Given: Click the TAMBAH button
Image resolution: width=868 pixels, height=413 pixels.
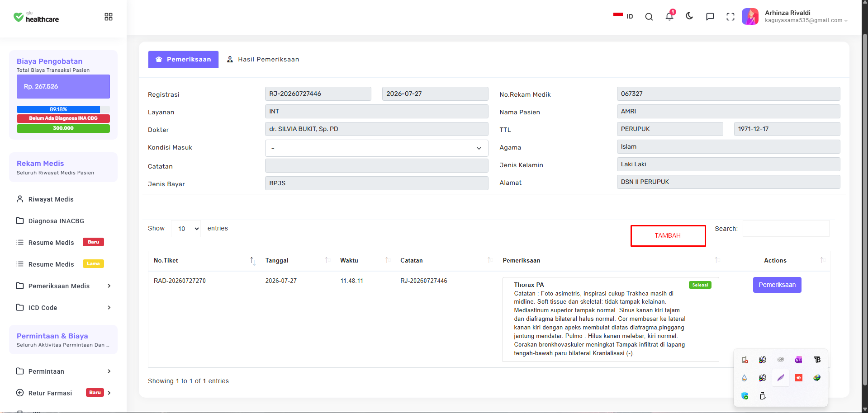Looking at the screenshot, I should click(x=668, y=235).
